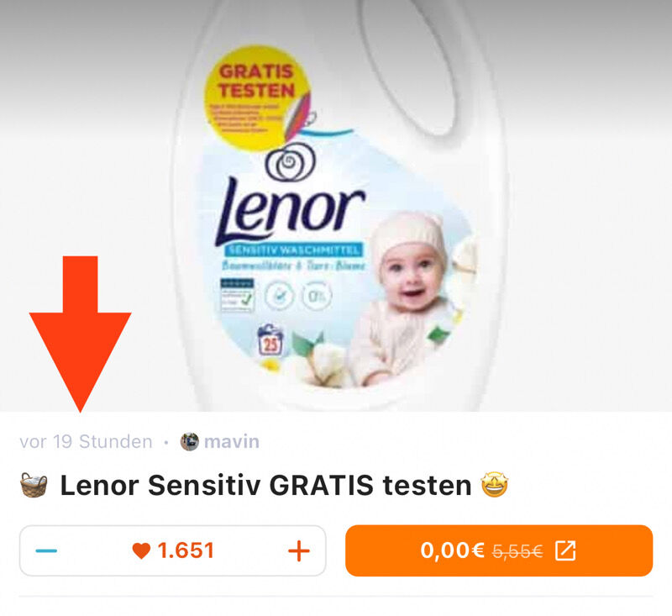Viewport: 672px width, 616px height.
Task: Open the external link icon on orange button
Action: pos(565,550)
